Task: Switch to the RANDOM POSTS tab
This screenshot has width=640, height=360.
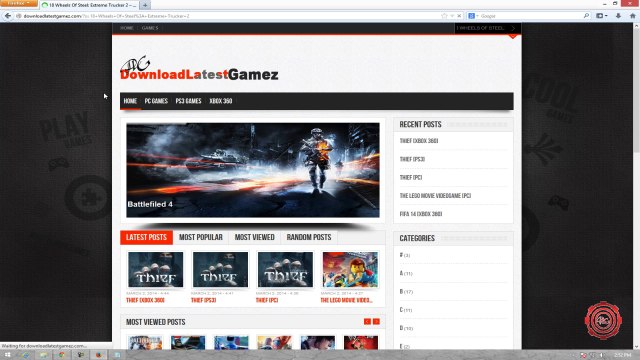Action: coord(309,238)
